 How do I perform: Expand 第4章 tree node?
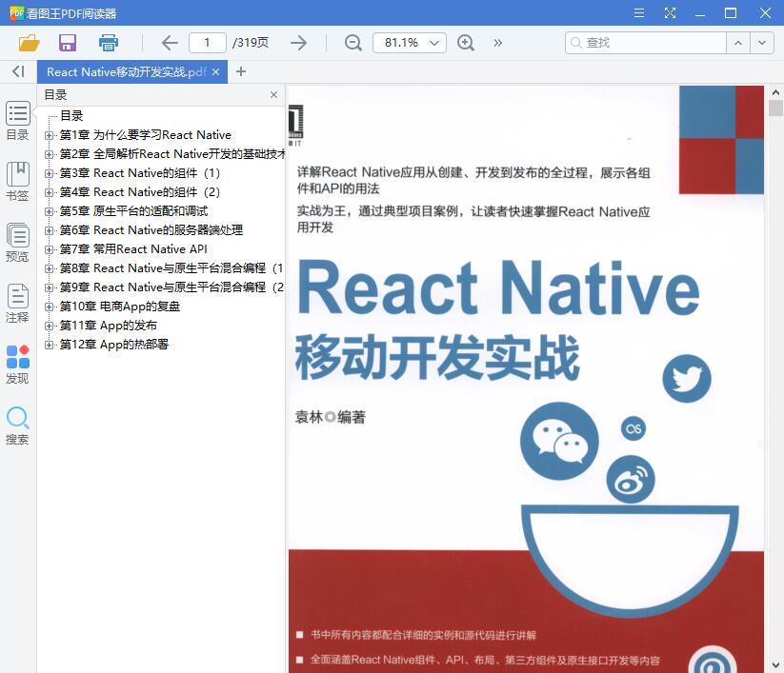(x=49, y=192)
